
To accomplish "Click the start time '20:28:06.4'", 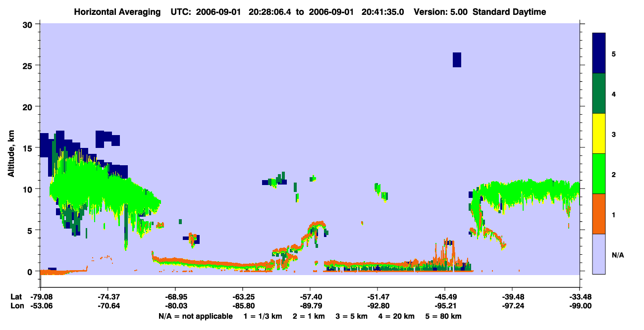I will coord(269,12).
